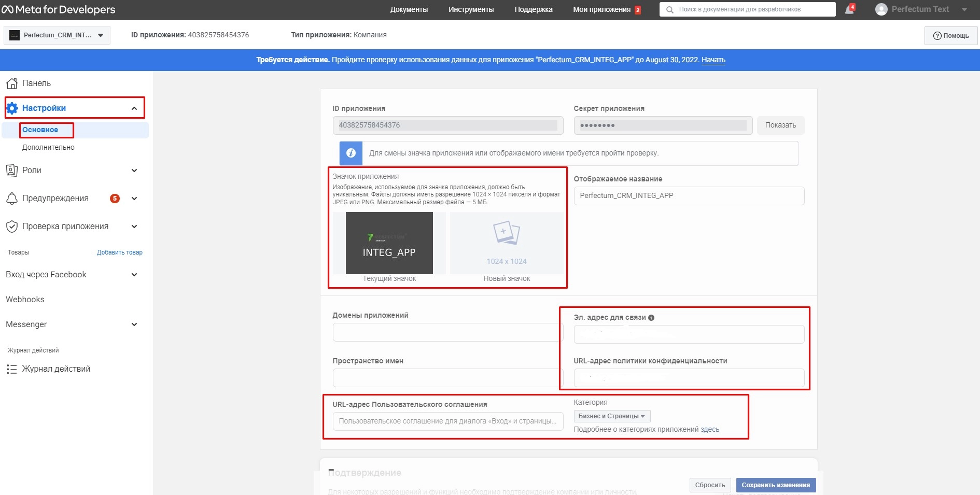Click the ID приложения field
The width and height of the screenshot is (980, 495).
[448, 125]
